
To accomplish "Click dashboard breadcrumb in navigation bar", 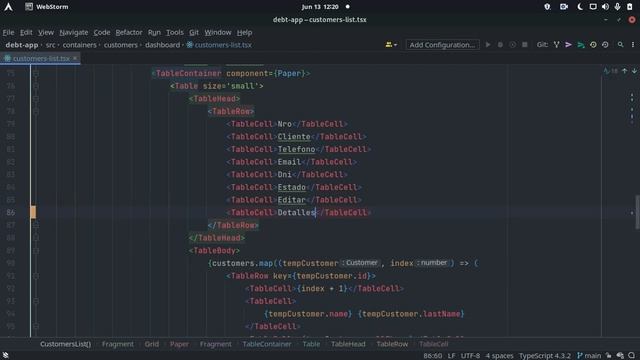I will (162, 45).
